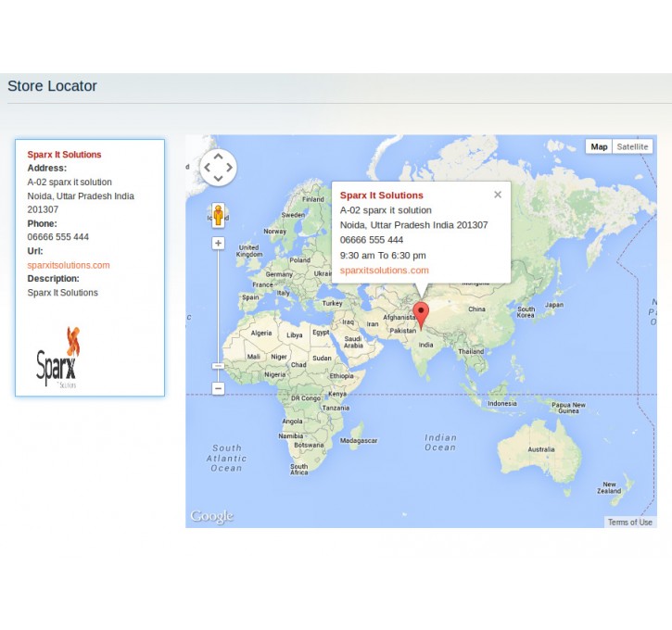Screen dimensions: 672x630
Task: Click the red location marker pin
Action: point(421,314)
